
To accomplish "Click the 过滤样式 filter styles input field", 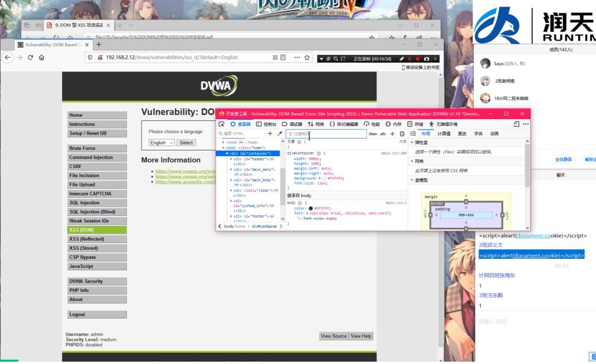I will 325,134.
